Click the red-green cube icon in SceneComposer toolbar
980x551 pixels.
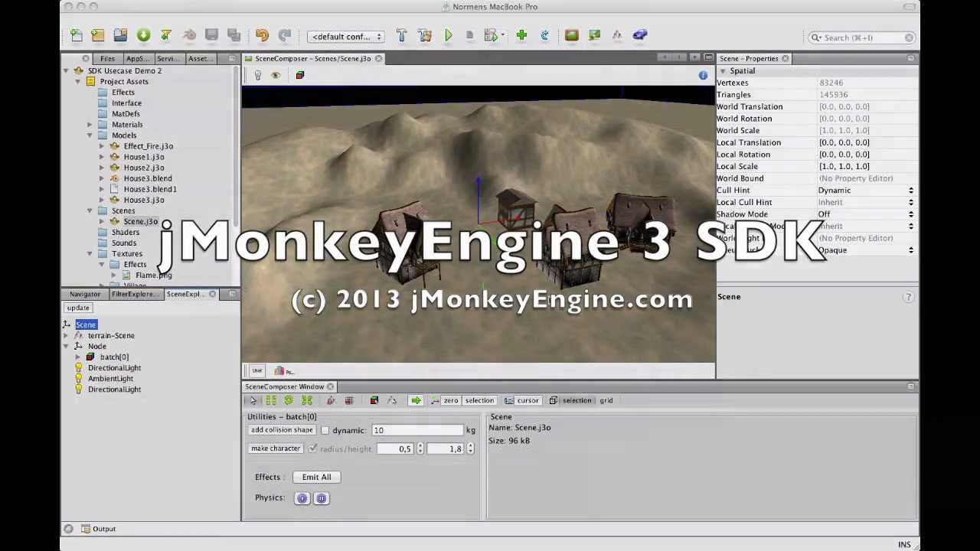[x=374, y=400]
